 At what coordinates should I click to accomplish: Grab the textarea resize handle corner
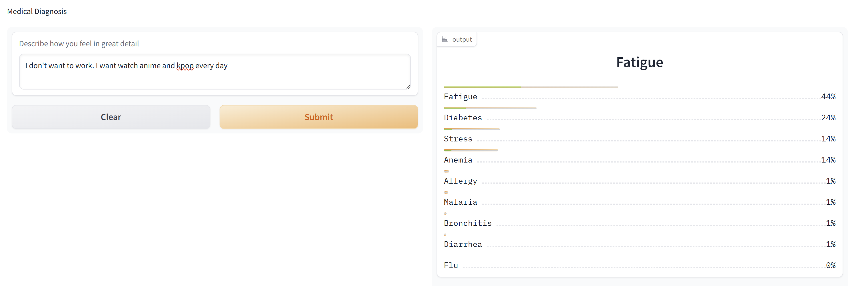[x=408, y=87]
